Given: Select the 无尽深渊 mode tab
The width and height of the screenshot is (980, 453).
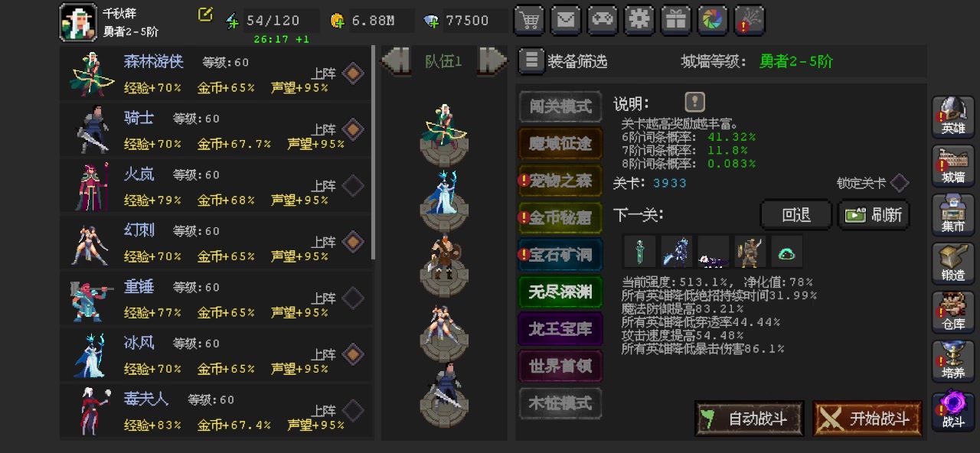Looking at the screenshot, I should 560,292.
